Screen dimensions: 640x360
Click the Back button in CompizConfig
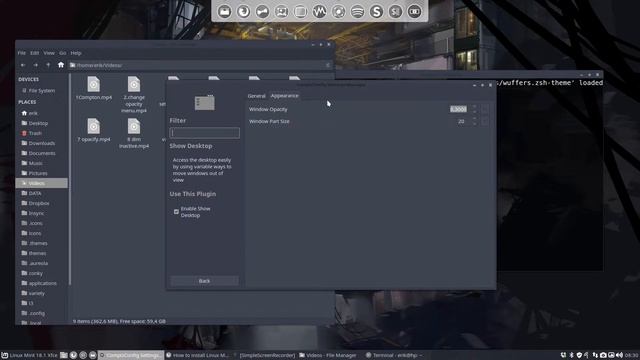click(204, 281)
